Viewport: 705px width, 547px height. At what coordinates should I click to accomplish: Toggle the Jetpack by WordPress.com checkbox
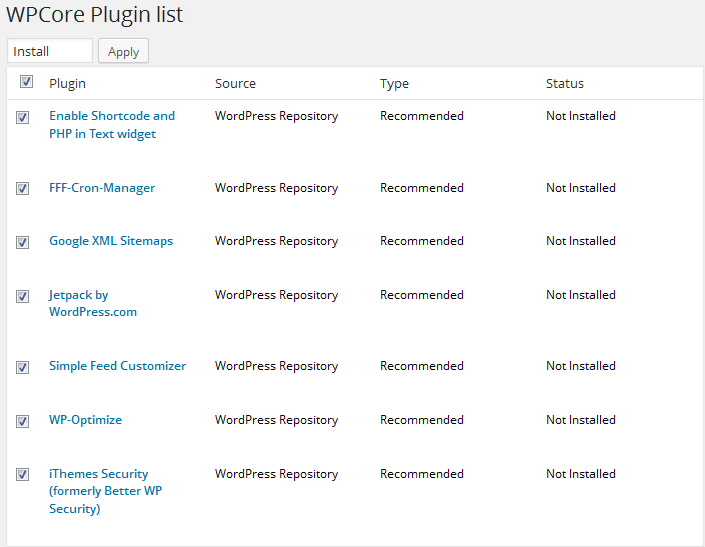pos(23,296)
